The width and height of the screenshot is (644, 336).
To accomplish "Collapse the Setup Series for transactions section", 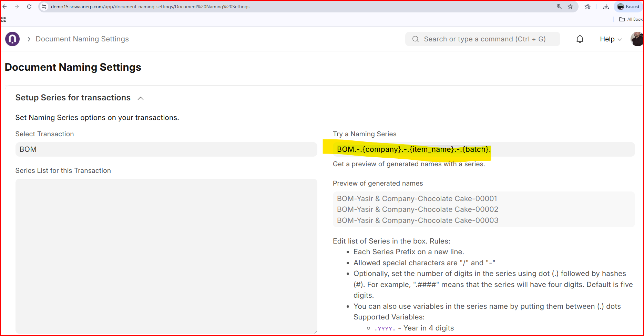I will [141, 98].
